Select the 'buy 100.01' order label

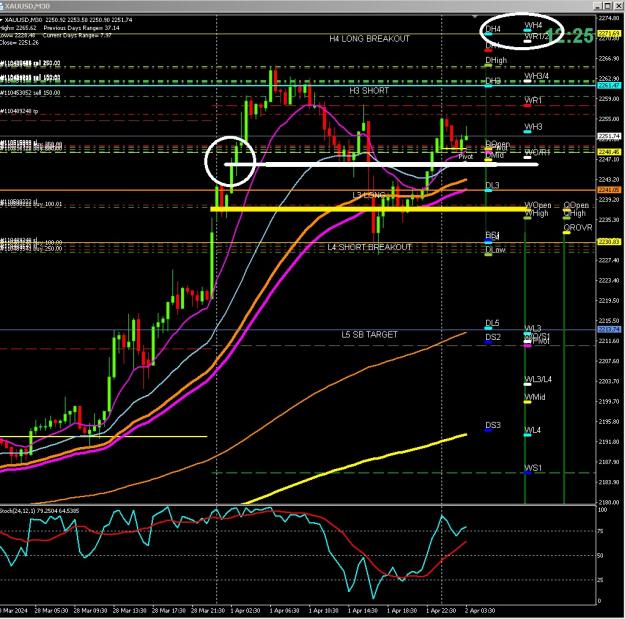pos(31,204)
